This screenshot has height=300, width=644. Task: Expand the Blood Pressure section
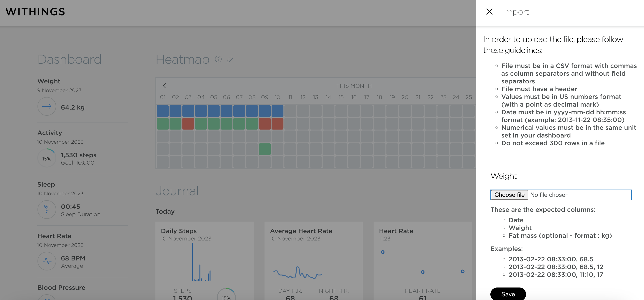61,287
